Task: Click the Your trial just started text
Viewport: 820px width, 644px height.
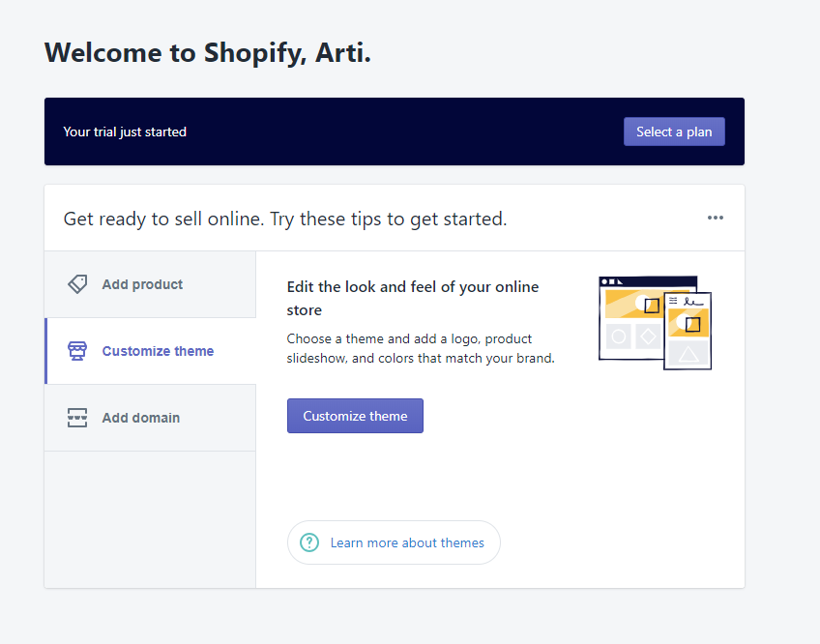Action: [125, 132]
